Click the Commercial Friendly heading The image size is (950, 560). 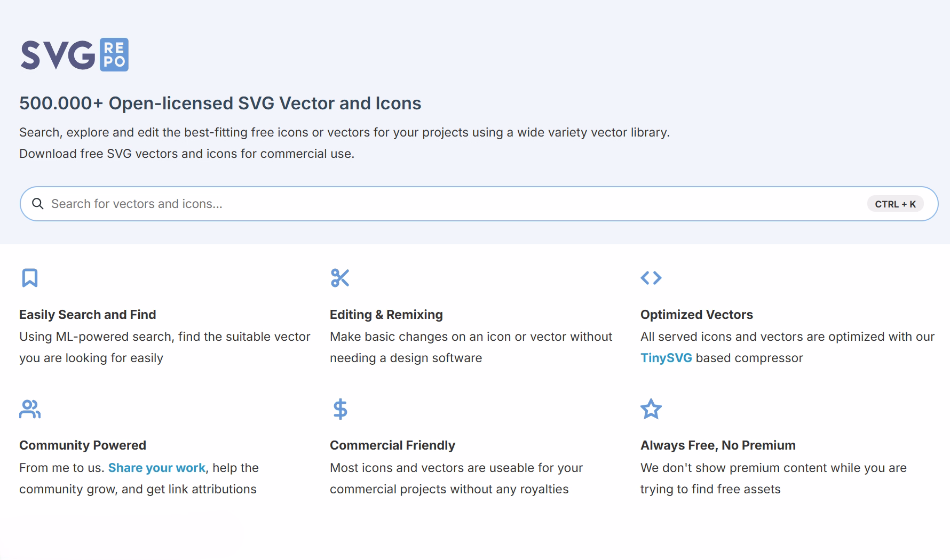[392, 445]
